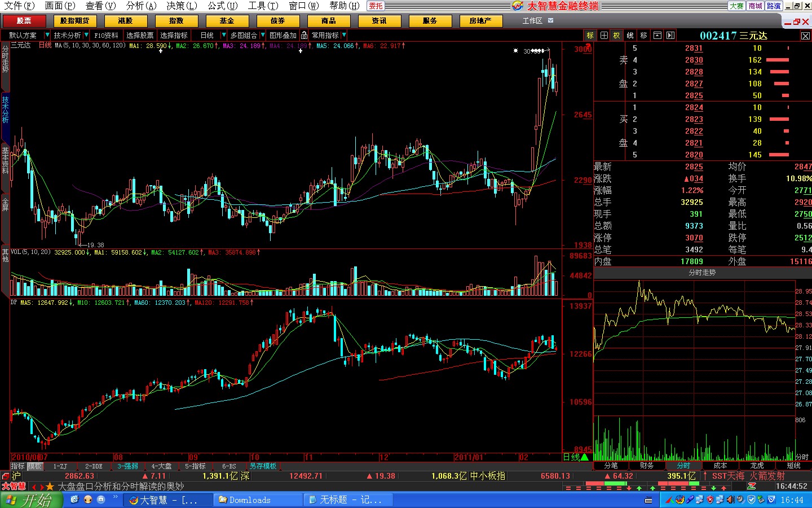
Task: Select the 3-强弱 indicator template tab
Action: pyautogui.click(x=127, y=466)
